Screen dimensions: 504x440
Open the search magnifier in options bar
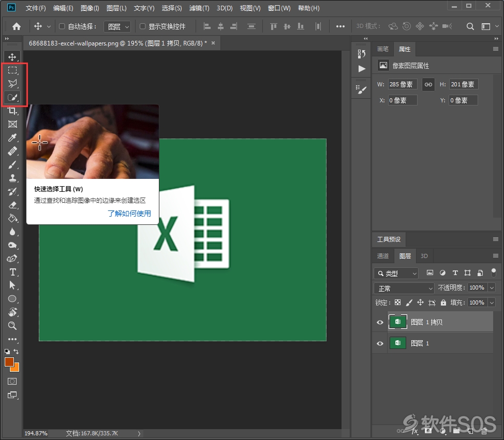coord(470,26)
